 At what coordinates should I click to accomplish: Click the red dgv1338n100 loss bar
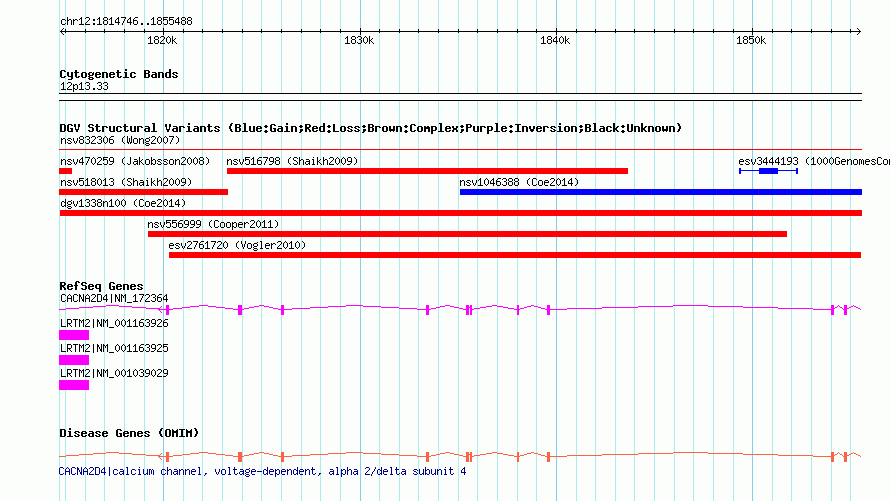460,213
